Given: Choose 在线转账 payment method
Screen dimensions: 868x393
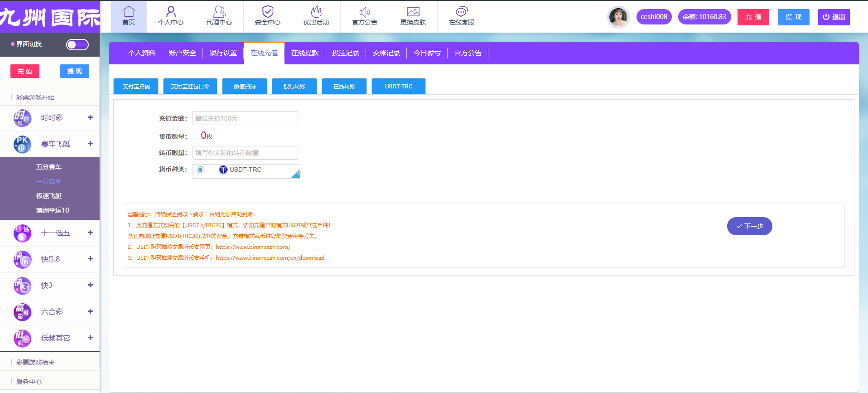Looking at the screenshot, I should pyautogui.click(x=344, y=86).
